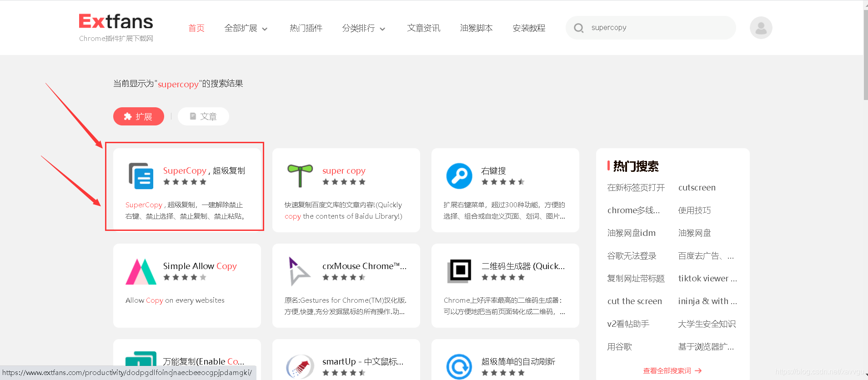
Task: Click hot search 油猴网盘idm
Action: point(632,233)
